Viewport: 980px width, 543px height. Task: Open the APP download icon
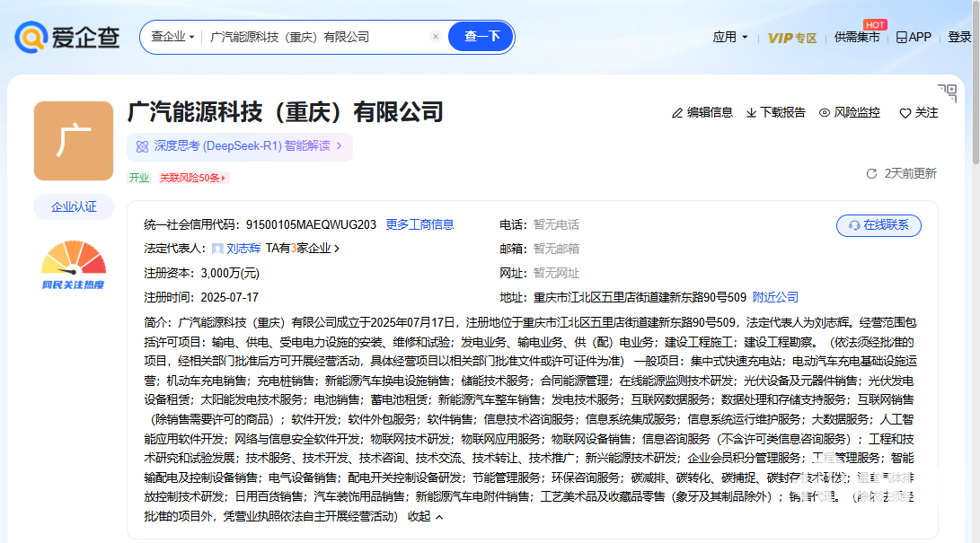pyautogui.click(x=901, y=38)
